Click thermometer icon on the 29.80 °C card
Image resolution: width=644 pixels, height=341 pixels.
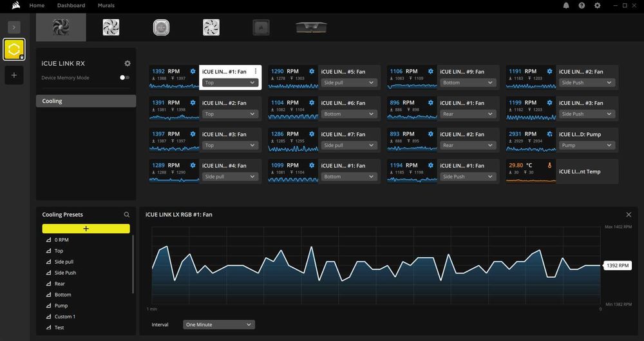point(549,165)
